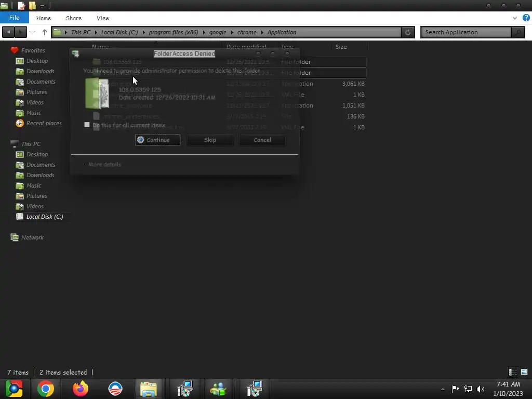Launch Google Chrome from taskbar
This screenshot has width=532, height=399.
pyautogui.click(x=46, y=389)
